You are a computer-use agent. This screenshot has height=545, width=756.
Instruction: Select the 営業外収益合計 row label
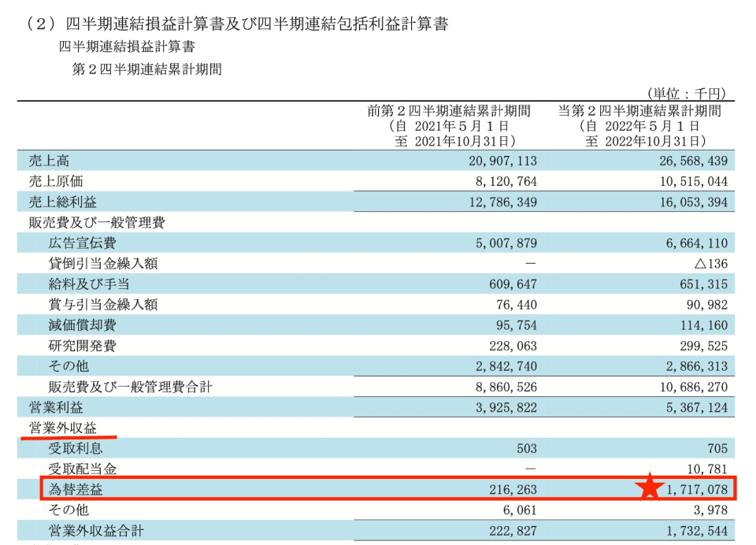96,531
